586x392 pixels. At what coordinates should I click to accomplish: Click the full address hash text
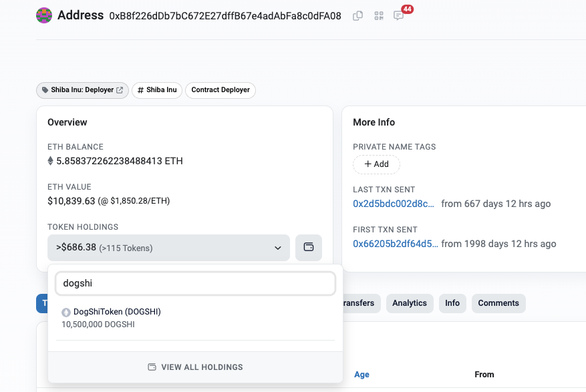(225, 16)
